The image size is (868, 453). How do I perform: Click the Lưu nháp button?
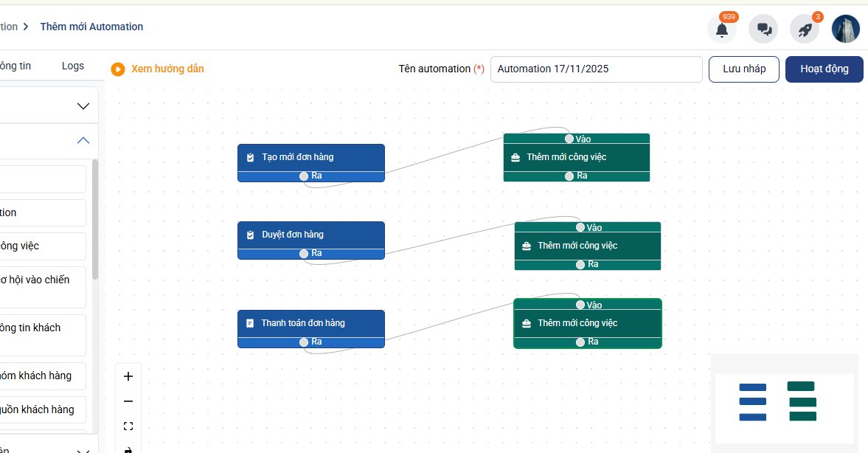743,69
